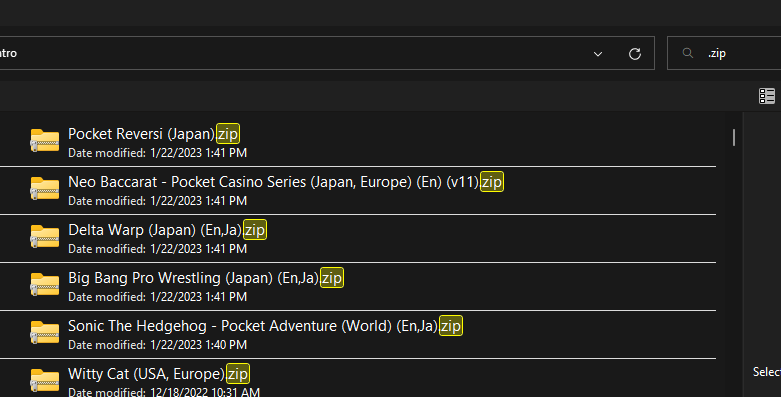781x397 pixels.
Task: Click Delta Warp zip folder icon
Action: (45, 236)
